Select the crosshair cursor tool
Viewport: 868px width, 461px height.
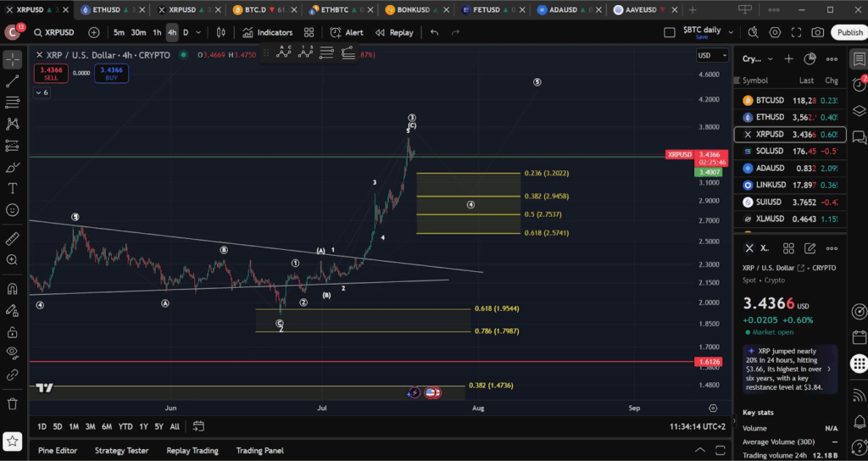click(12, 59)
